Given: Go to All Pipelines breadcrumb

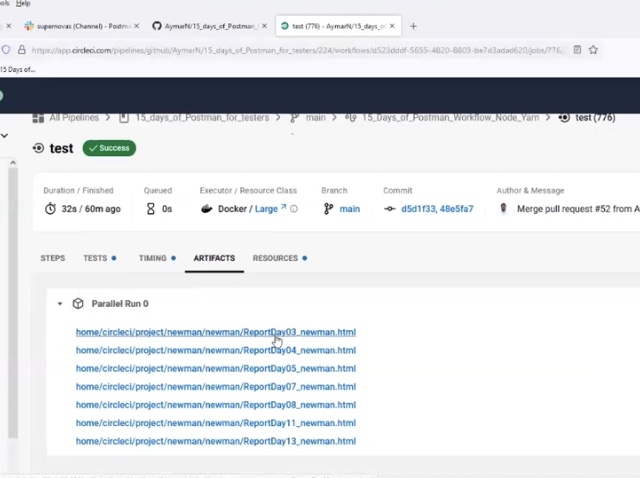Looking at the screenshot, I should click(74, 118).
